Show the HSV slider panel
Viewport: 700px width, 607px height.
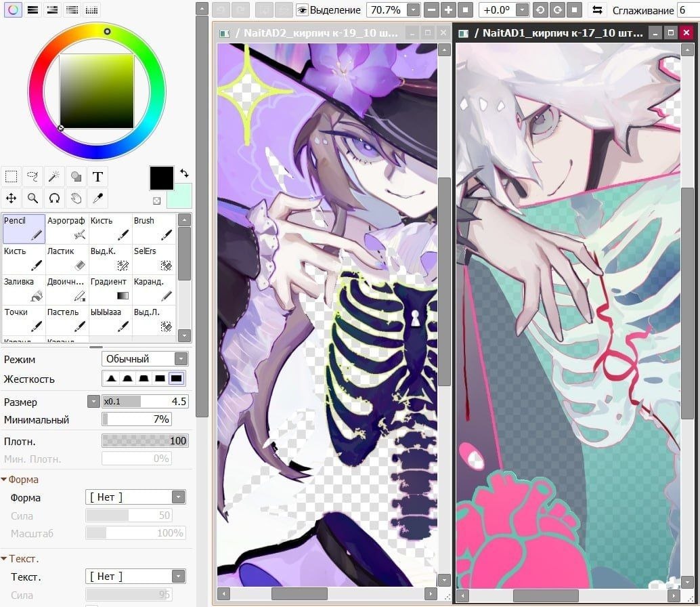point(52,10)
